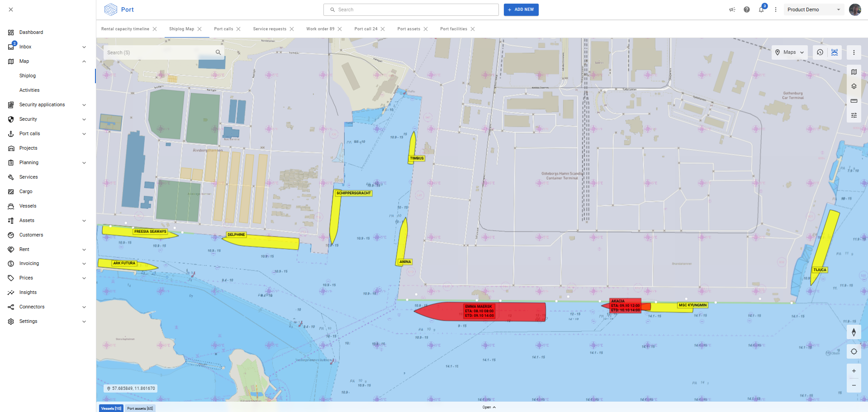Toggle the Vessels [10] filter chip
Screen dimensions: 868x412
coord(111,408)
